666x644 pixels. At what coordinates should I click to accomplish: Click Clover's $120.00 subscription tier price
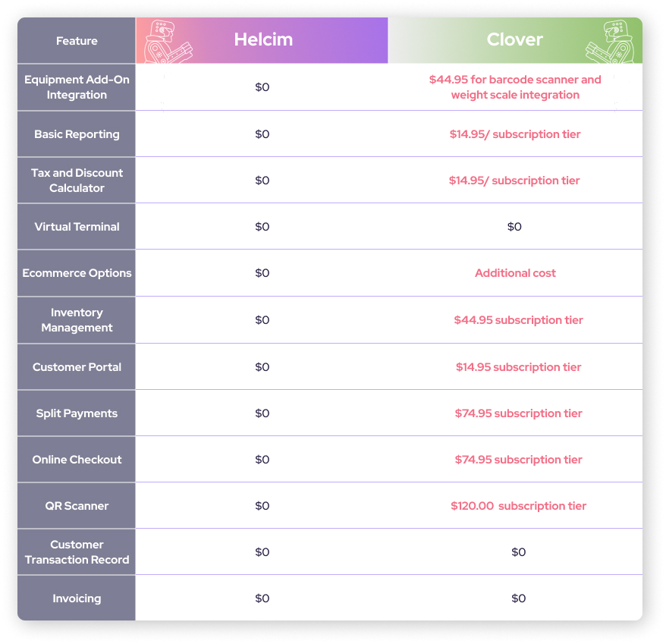pyautogui.click(x=518, y=506)
